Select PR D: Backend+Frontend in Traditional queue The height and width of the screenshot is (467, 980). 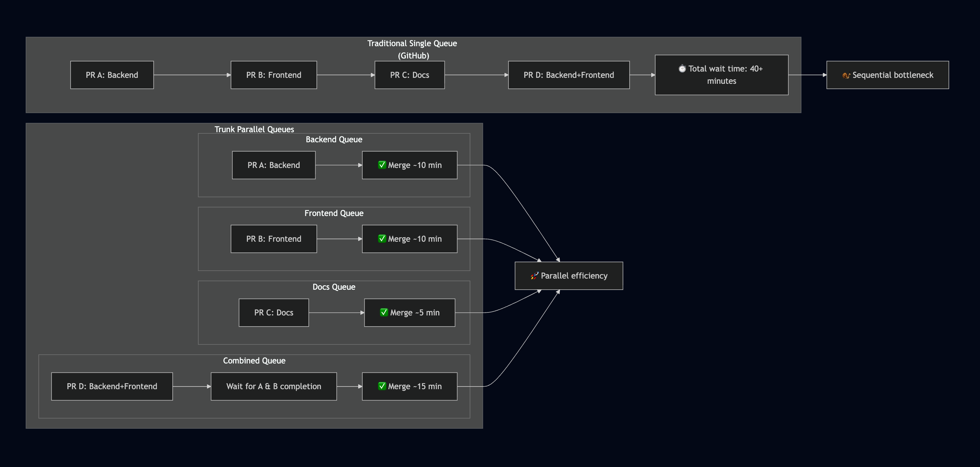click(x=568, y=75)
